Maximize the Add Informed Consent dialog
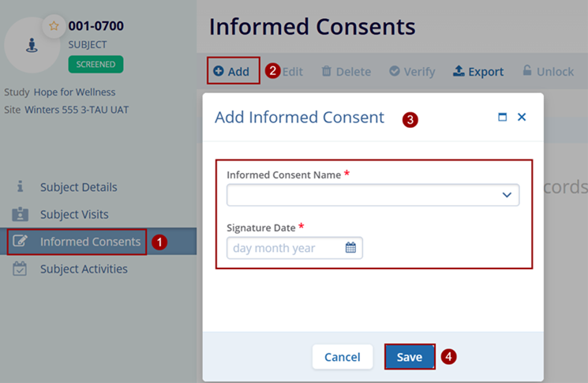 503,117
